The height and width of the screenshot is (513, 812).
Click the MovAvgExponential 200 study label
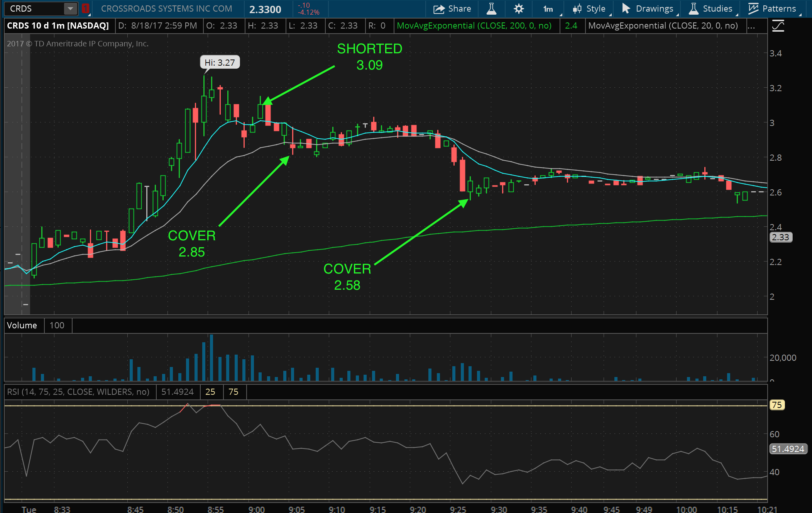click(x=474, y=26)
